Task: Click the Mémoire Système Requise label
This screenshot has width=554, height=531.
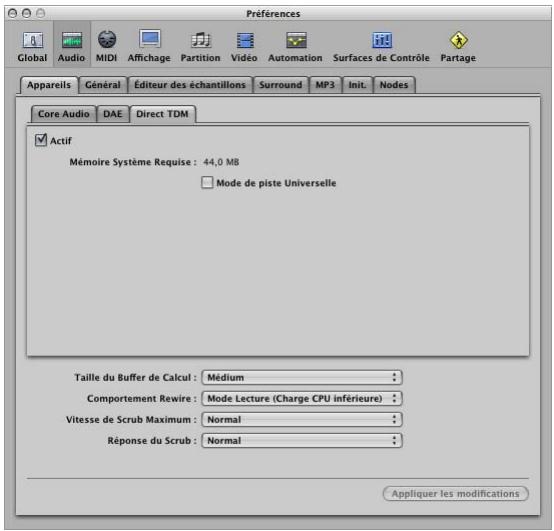Action: 133,162
